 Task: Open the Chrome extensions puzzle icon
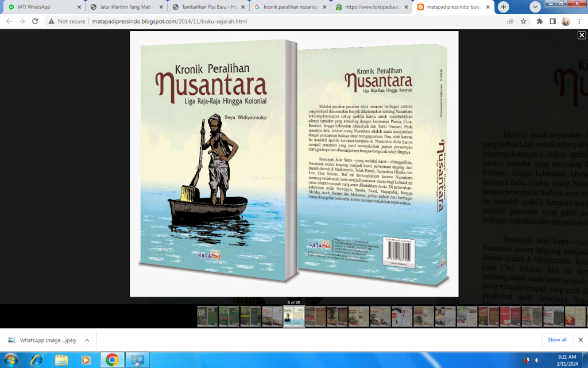[540, 21]
